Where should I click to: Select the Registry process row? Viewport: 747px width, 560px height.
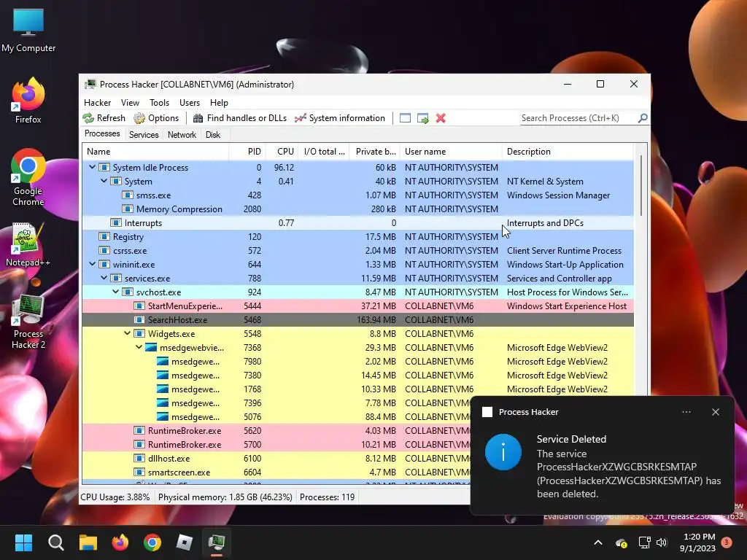[357, 237]
